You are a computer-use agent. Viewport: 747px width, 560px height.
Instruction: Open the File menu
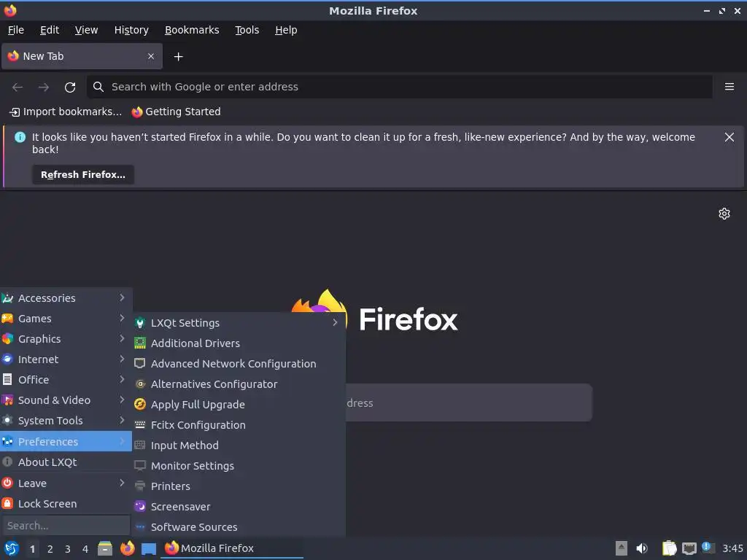coord(16,30)
